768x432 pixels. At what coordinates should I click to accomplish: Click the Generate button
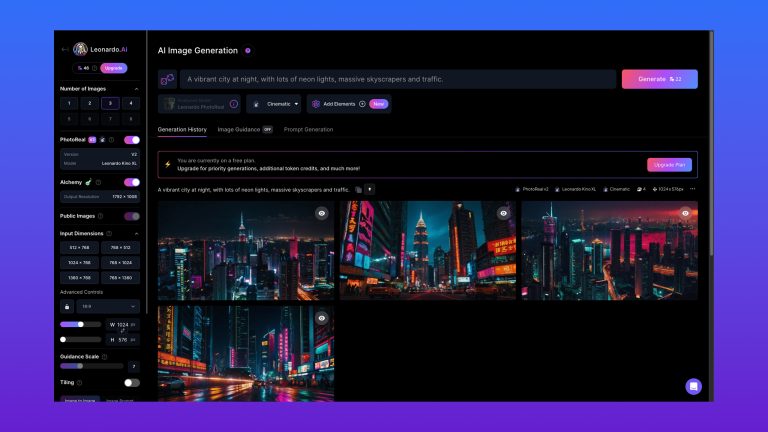[659, 79]
